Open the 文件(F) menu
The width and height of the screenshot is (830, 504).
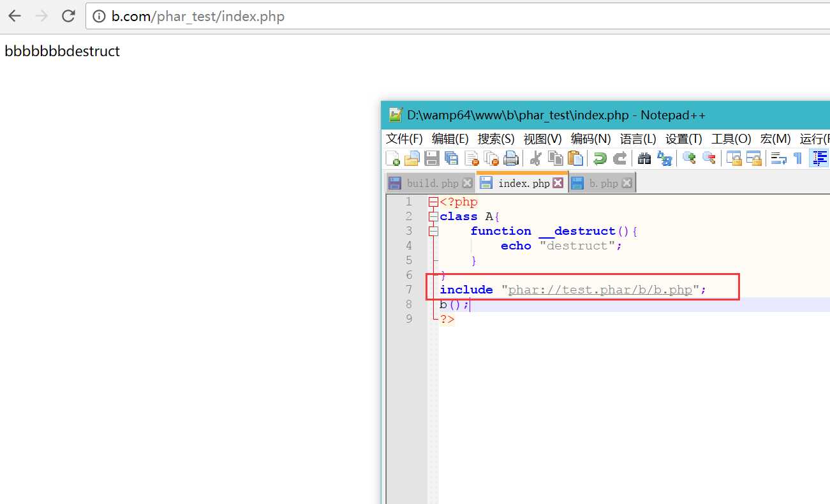point(404,138)
